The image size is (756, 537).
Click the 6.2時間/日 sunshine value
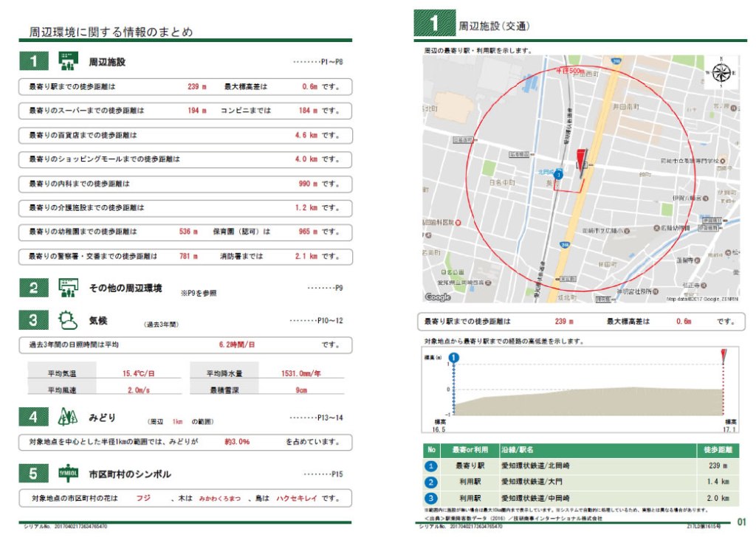coord(237,344)
